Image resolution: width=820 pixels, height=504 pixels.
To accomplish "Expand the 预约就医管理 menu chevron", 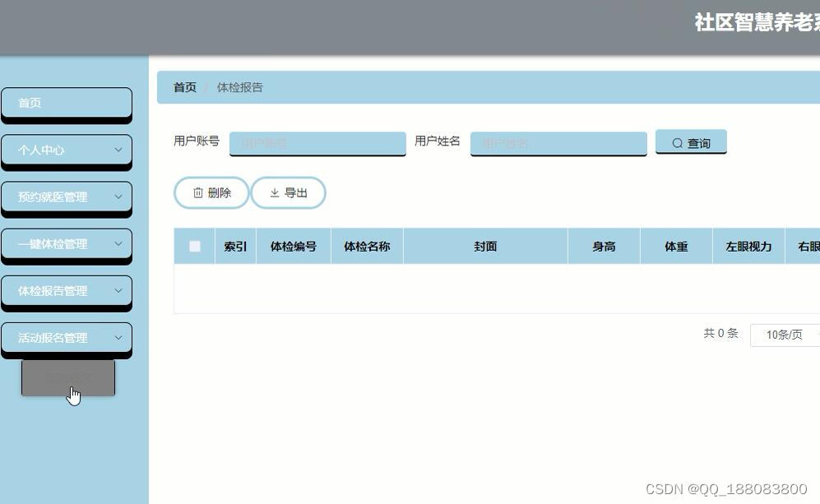I will point(118,197).
